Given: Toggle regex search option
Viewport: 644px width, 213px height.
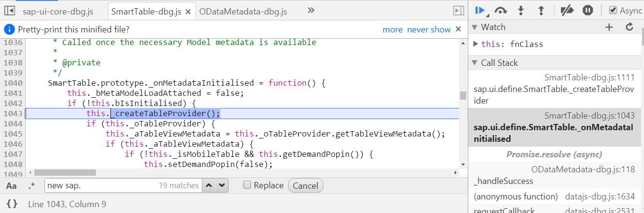Looking at the screenshot, I should point(32,185).
